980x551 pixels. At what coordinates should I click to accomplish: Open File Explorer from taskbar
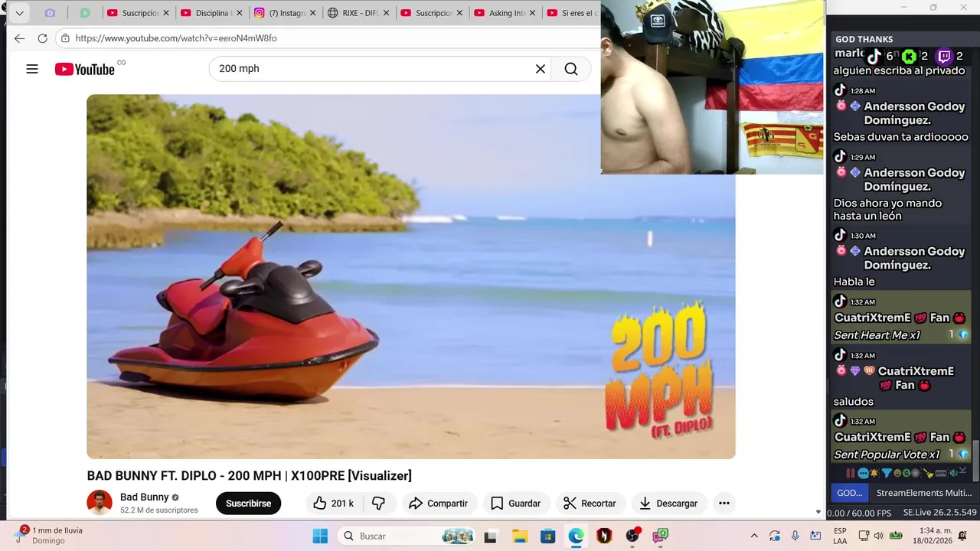click(x=520, y=536)
